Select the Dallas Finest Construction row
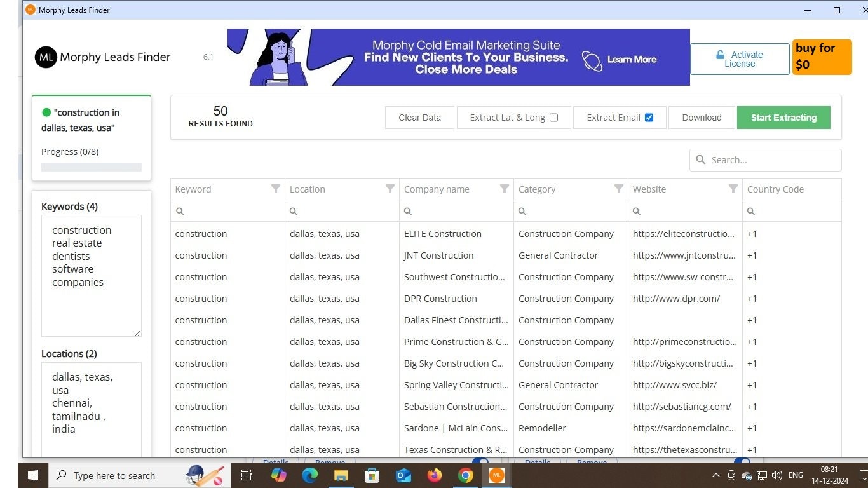Viewport: 868px width, 488px height. click(x=506, y=320)
